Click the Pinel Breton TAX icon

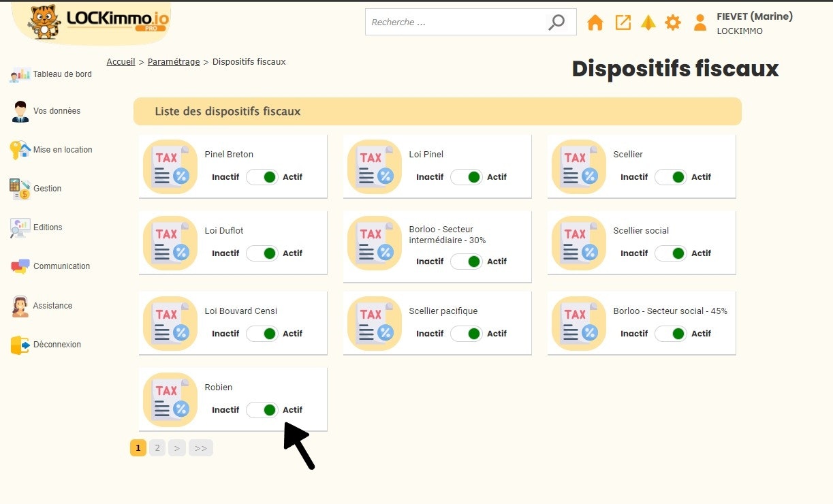pyautogui.click(x=170, y=167)
